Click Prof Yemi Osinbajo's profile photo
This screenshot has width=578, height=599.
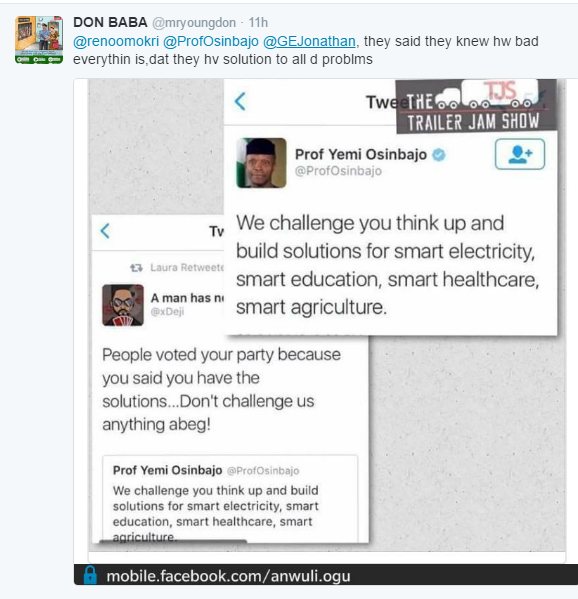261,163
